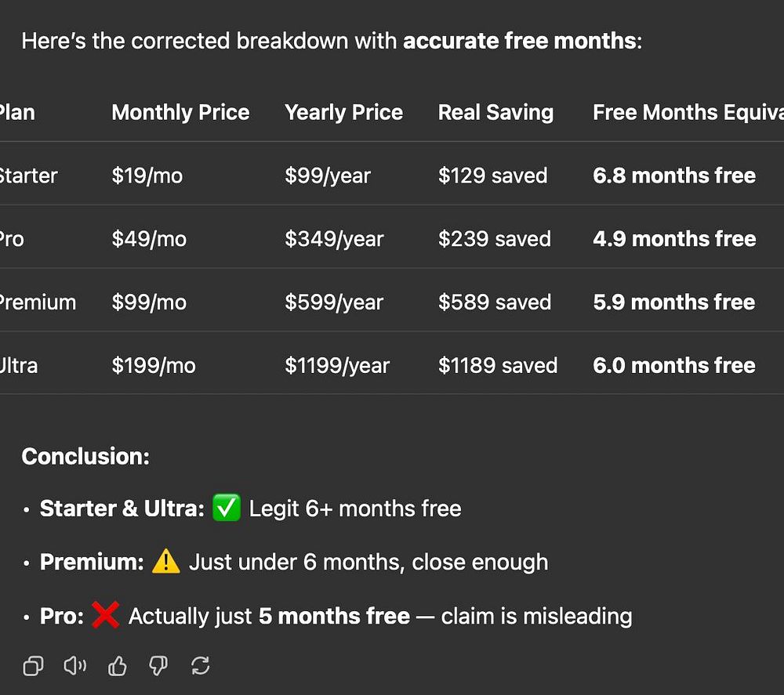Click the Real Saving column header
This screenshot has width=784, height=695.
495,112
